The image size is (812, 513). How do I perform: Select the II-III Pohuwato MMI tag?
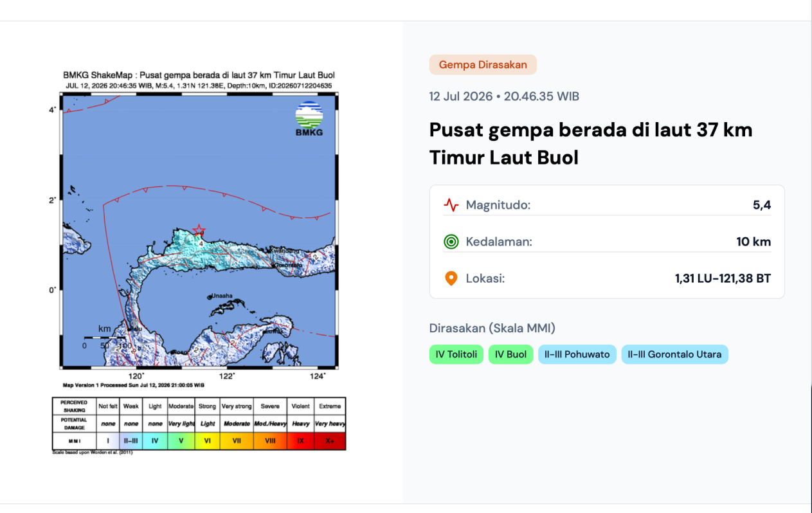pyautogui.click(x=577, y=354)
